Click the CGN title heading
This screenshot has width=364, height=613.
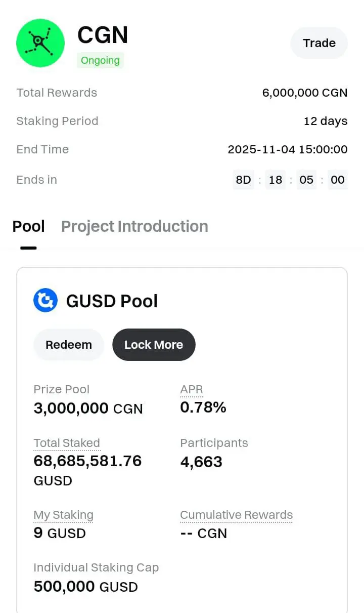tap(103, 35)
